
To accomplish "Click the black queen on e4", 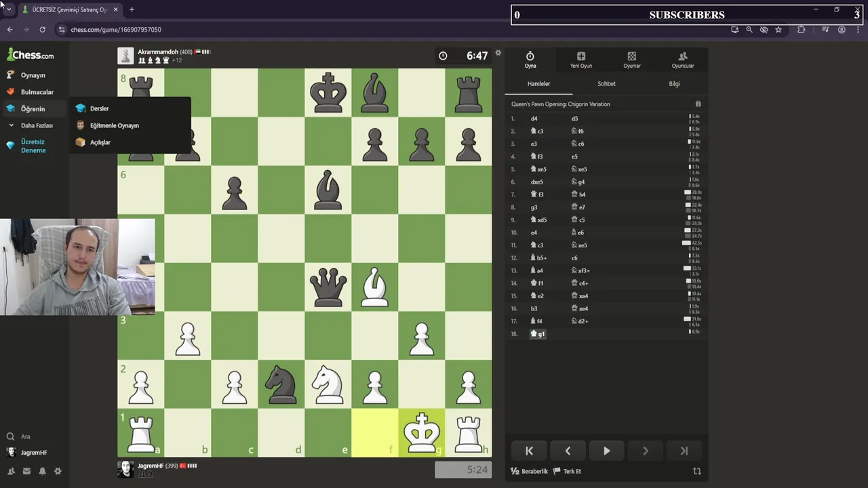I will pyautogui.click(x=328, y=287).
